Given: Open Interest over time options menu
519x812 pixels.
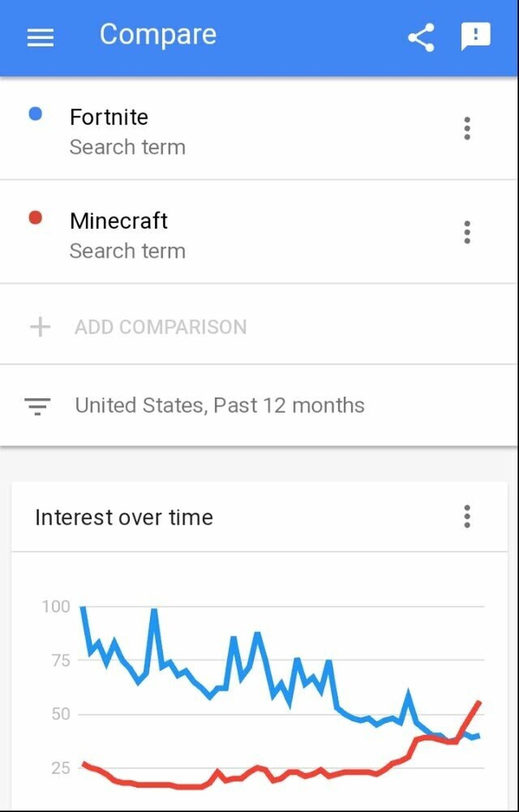Looking at the screenshot, I should [467, 517].
